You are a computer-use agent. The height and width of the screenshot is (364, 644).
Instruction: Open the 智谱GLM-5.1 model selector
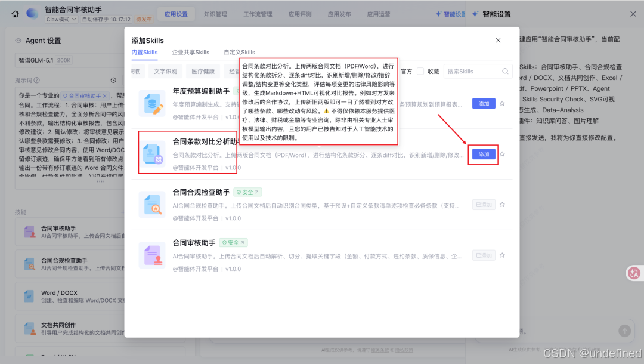tap(69, 60)
